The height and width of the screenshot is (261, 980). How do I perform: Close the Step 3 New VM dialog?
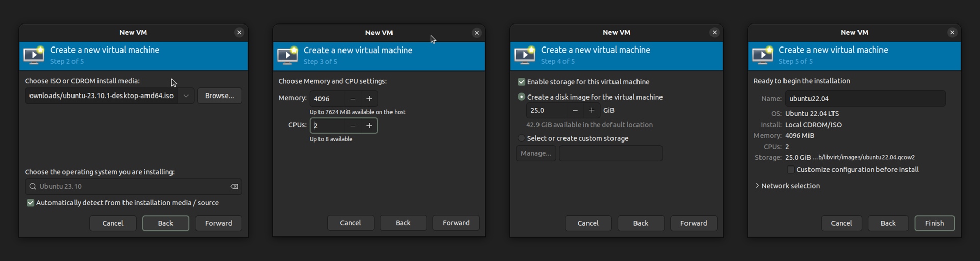pyautogui.click(x=477, y=33)
